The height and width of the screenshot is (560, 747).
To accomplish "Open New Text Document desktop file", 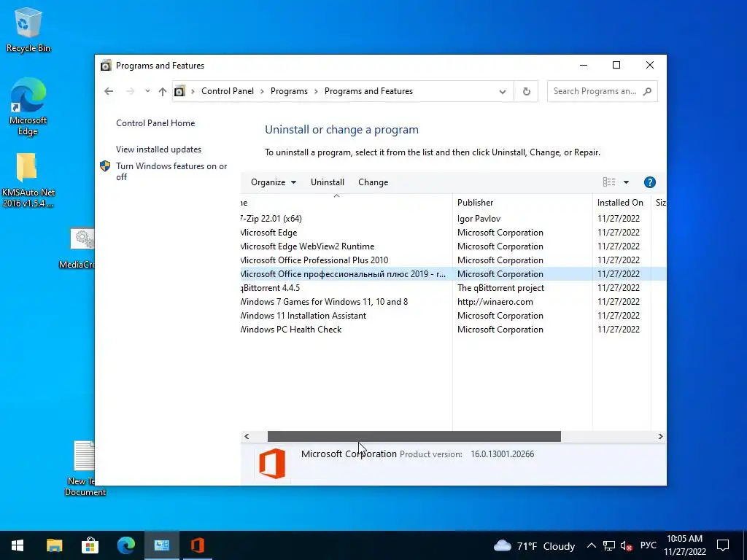I will pyautogui.click(x=85, y=469).
